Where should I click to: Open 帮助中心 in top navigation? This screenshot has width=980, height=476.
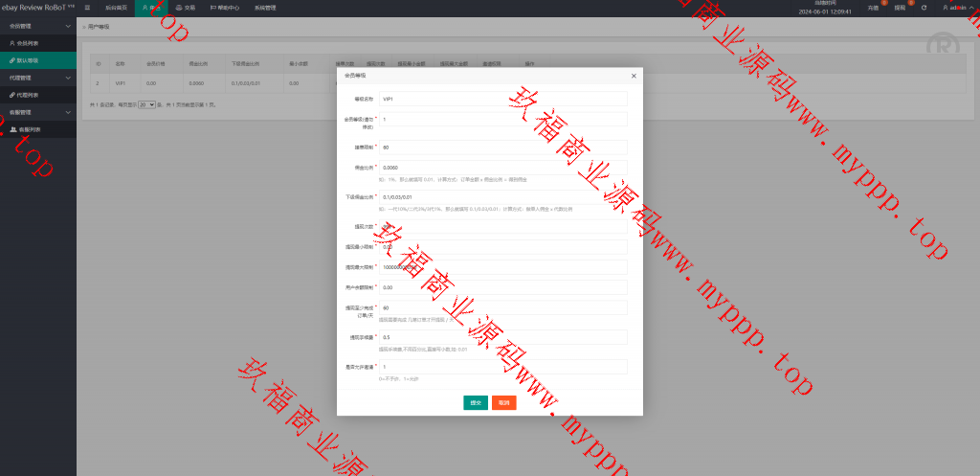coord(225,7)
